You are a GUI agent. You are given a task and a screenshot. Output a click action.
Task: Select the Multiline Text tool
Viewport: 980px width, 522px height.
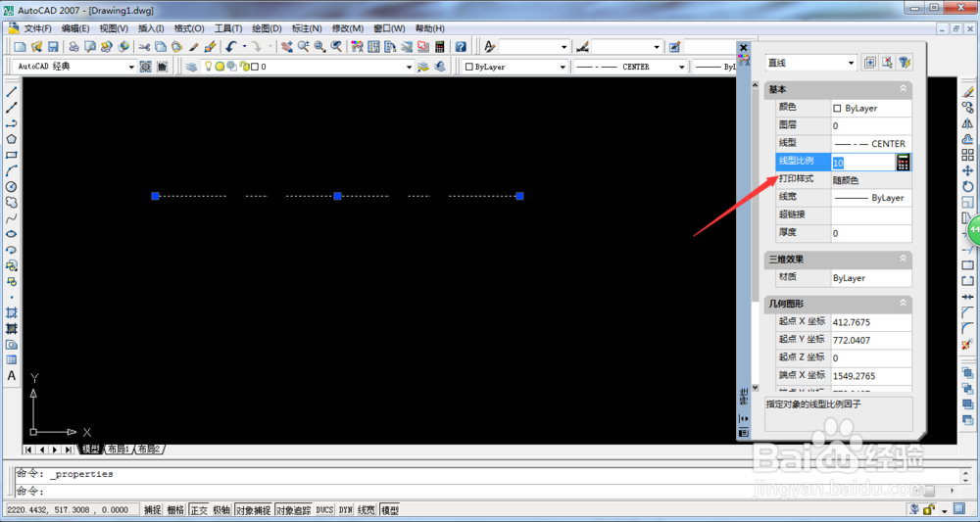tap(11, 376)
